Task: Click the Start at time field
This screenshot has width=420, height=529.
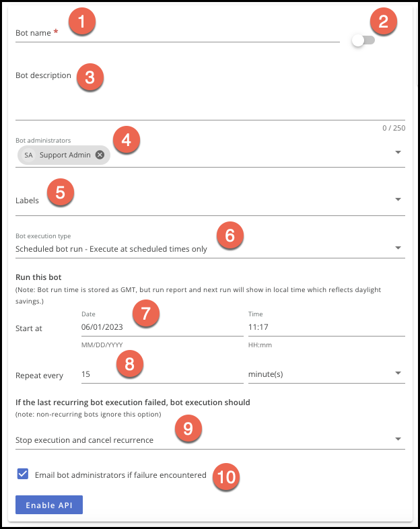Action: pos(326,327)
